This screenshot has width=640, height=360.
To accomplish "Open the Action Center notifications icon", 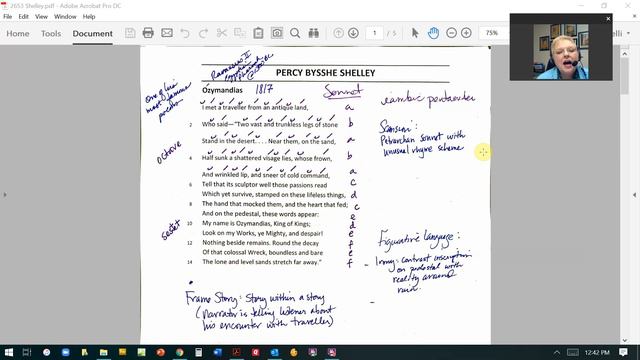I will [x=623, y=352].
